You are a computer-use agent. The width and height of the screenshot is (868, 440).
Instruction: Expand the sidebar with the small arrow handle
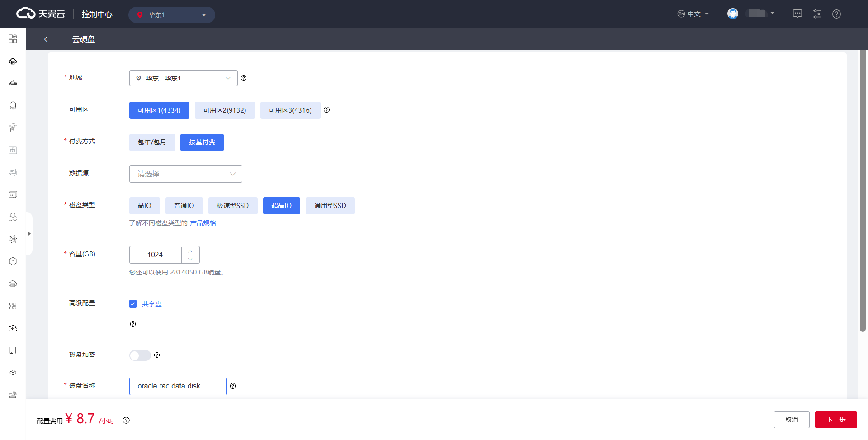pyautogui.click(x=29, y=234)
